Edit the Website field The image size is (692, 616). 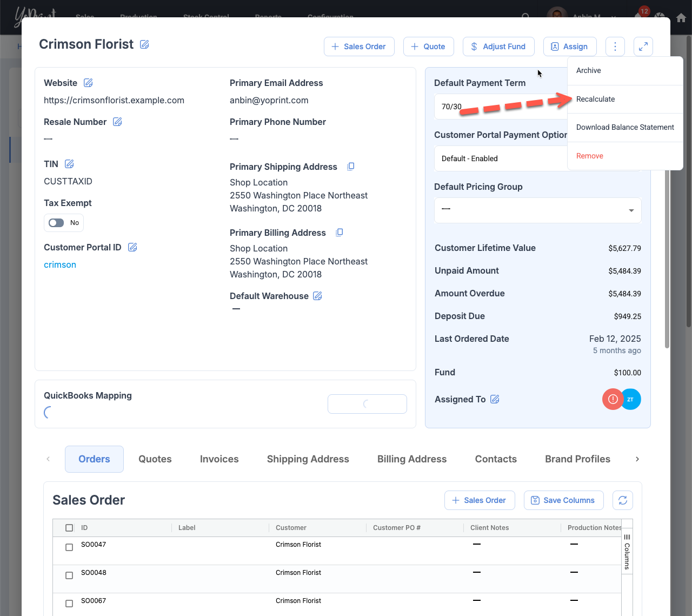(88, 83)
